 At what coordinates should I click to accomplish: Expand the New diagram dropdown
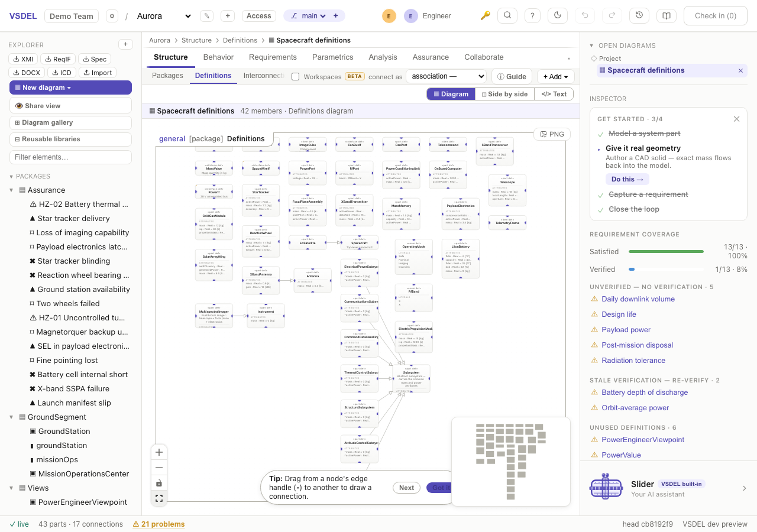click(70, 87)
